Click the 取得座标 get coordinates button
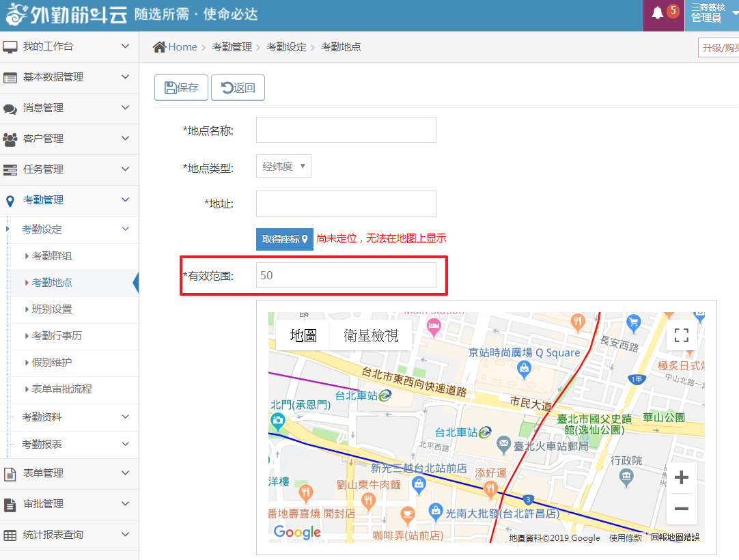The image size is (739, 560). [x=285, y=239]
